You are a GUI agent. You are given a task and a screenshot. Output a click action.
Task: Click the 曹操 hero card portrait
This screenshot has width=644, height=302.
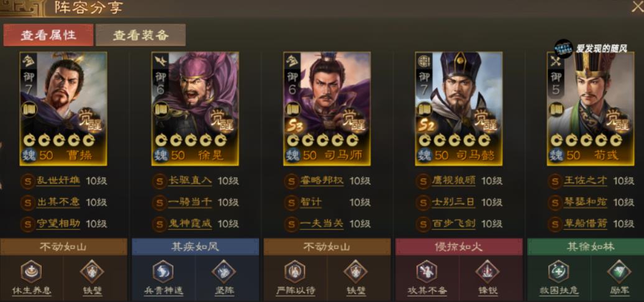[63, 109]
